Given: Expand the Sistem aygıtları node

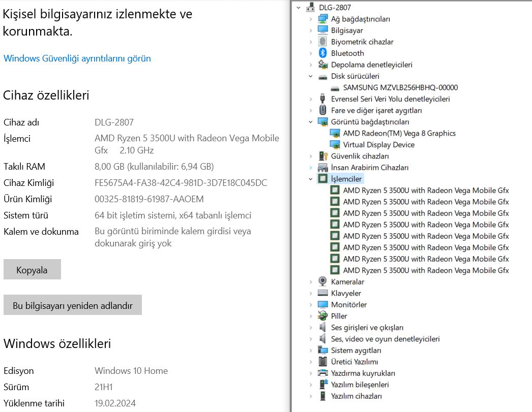Looking at the screenshot, I should point(311,351).
